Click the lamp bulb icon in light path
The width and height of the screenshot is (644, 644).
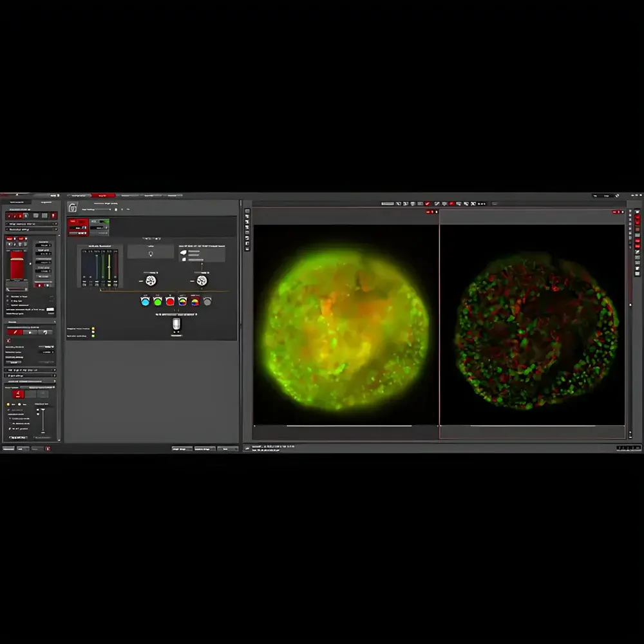point(151,254)
